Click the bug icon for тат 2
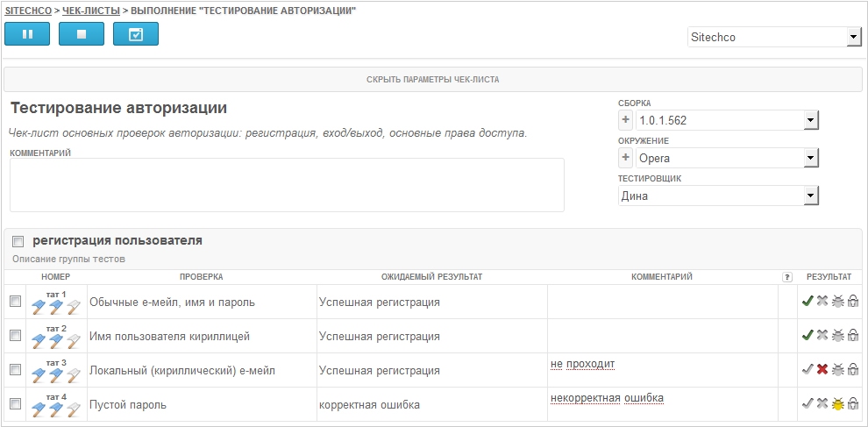 (x=837, y=335)
